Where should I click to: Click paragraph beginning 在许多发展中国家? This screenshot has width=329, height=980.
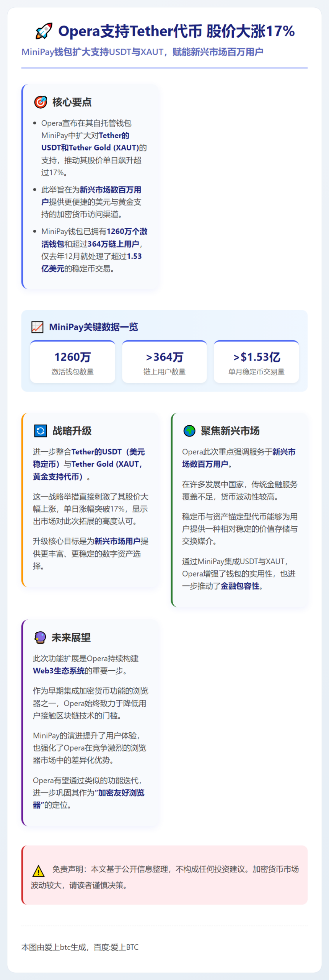pyautogui.click(x=239, y=490)
